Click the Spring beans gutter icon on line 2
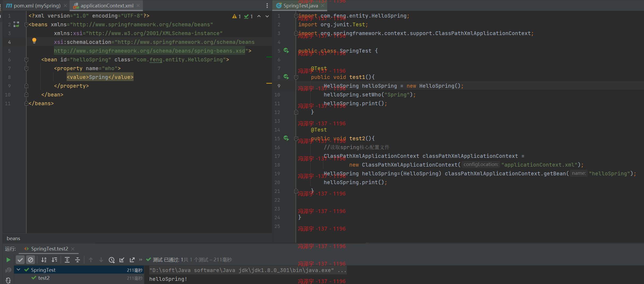The image size is (644, 284). (x=16, y=24)
